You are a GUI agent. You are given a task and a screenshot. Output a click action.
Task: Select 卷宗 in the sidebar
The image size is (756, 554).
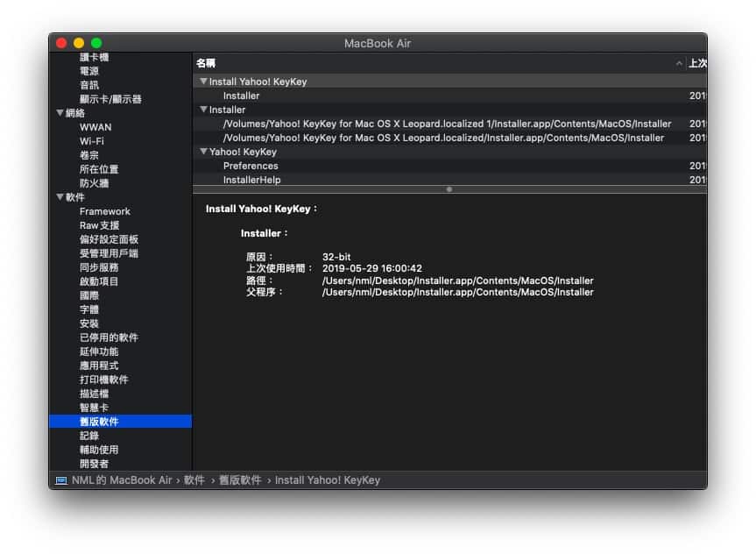[x=89, y=155]
